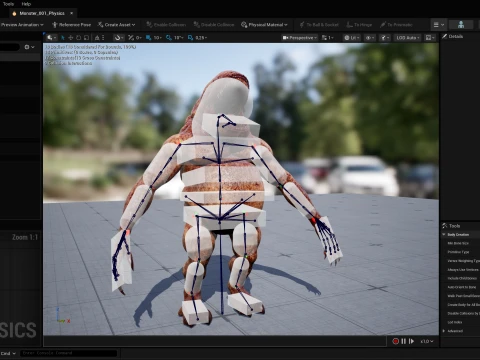
Task: Switch to the Monster_001_Physics tab
Action: click(42, 13)
